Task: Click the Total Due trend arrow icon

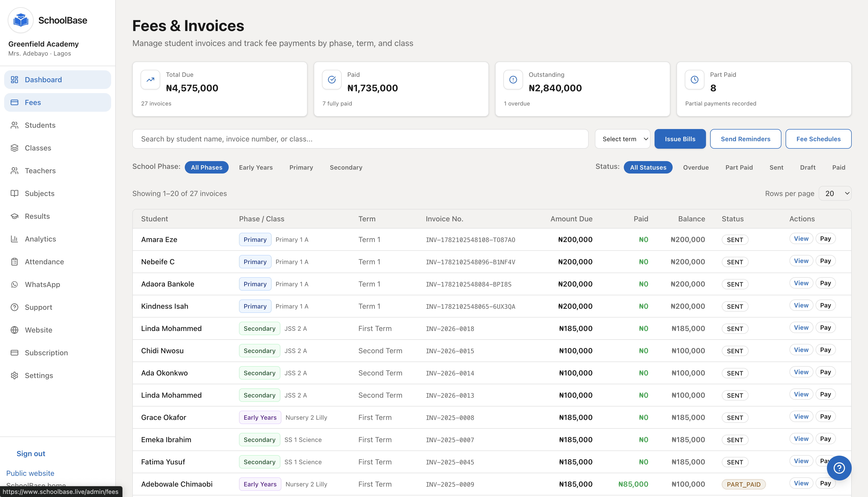Action: (150, 80)
